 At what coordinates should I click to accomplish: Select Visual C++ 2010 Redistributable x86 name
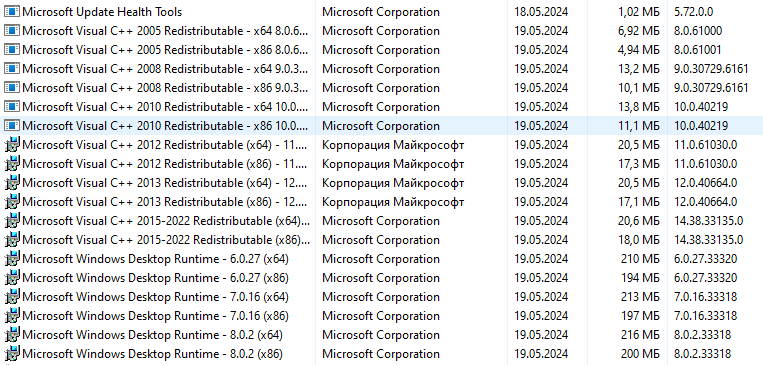pyautogui.click(x=165, y=126)
